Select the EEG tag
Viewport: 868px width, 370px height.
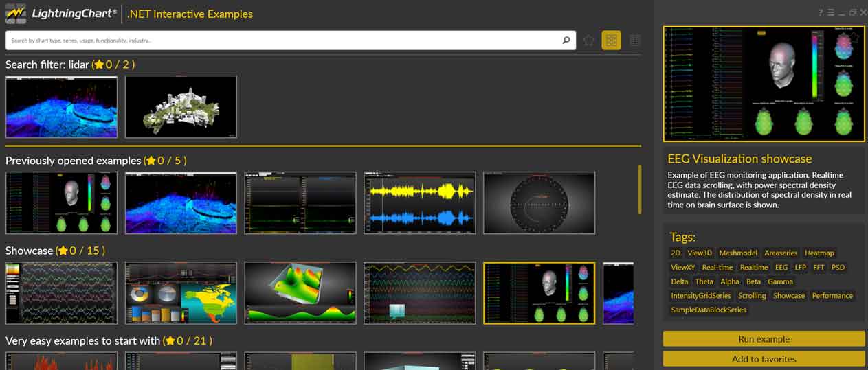tap(781, 267)
